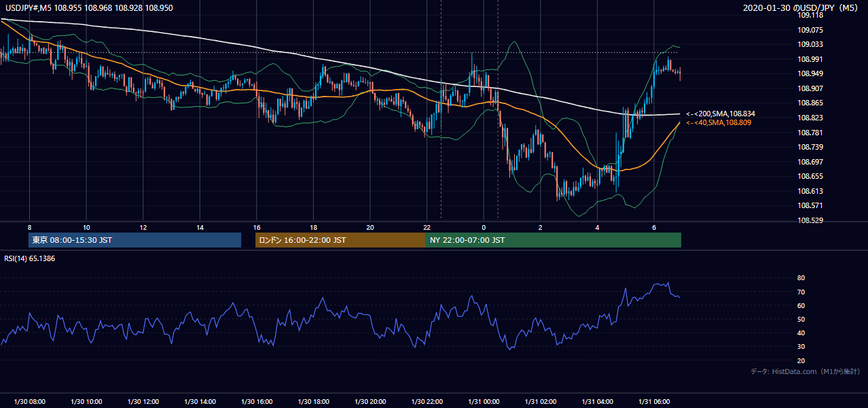Click the bottom time label 1/30 12:00
Screen dimensions: 868x408
click(143, 402)
